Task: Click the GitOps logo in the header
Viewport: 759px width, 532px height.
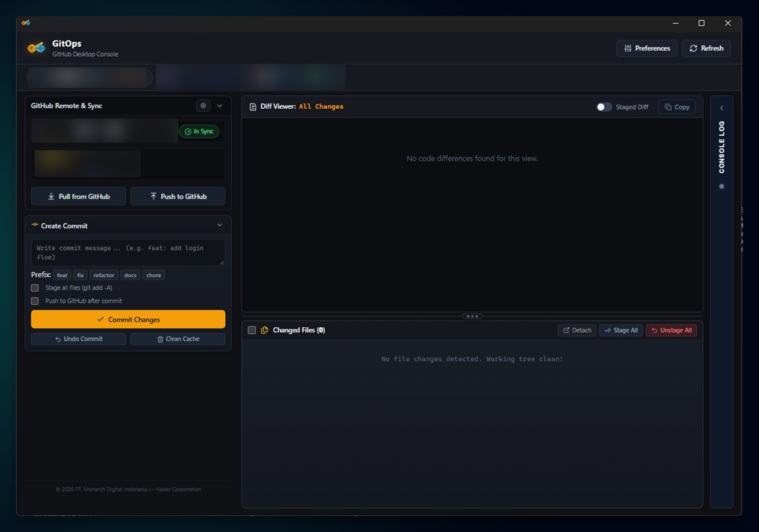Action: (36, 48)
